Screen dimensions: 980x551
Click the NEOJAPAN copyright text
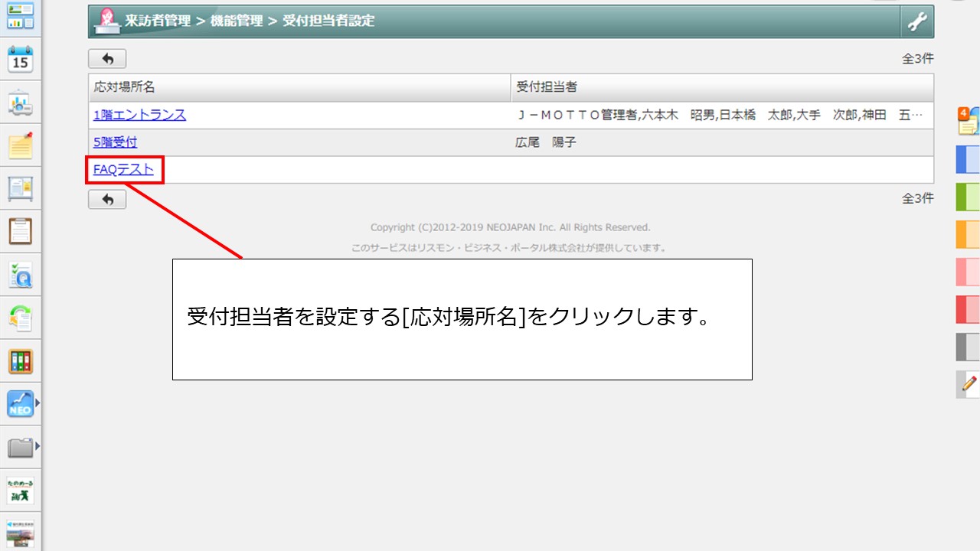point(511,227)
